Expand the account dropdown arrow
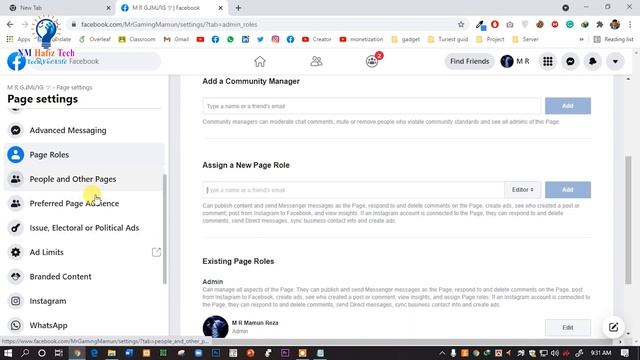 615,61
